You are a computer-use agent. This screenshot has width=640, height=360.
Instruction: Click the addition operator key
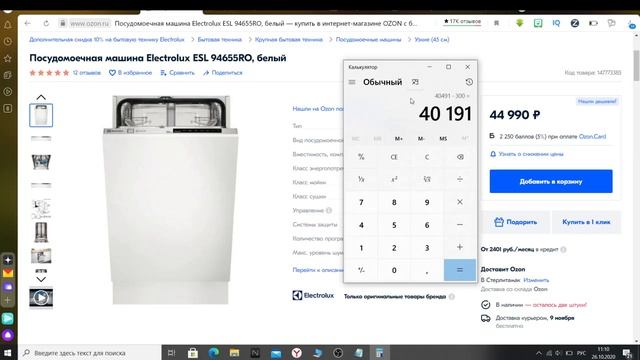click(x=460, y=247)
